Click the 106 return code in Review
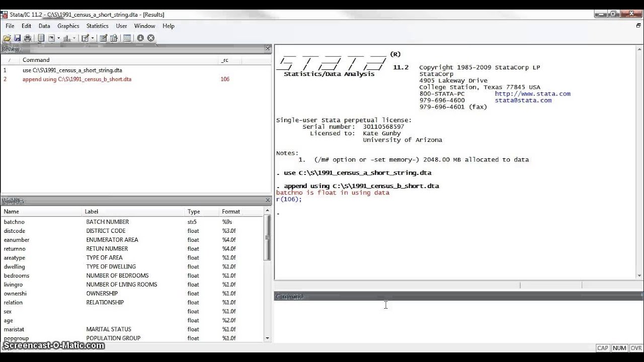This screenshot has width=644, height=362. [x=225, y=79]
